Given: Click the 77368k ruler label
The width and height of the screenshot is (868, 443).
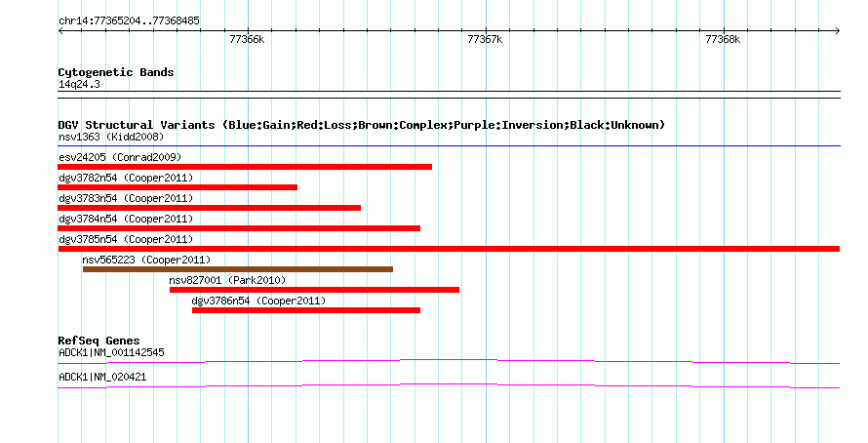Looking at the screenshot, I should 723,39.
